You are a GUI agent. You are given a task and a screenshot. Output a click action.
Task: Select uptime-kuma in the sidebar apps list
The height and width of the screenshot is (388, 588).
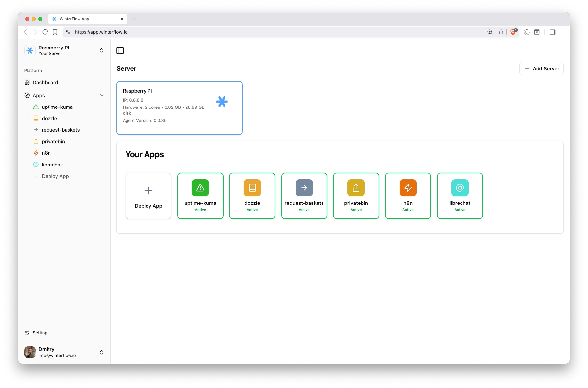(x=68, y=107)
